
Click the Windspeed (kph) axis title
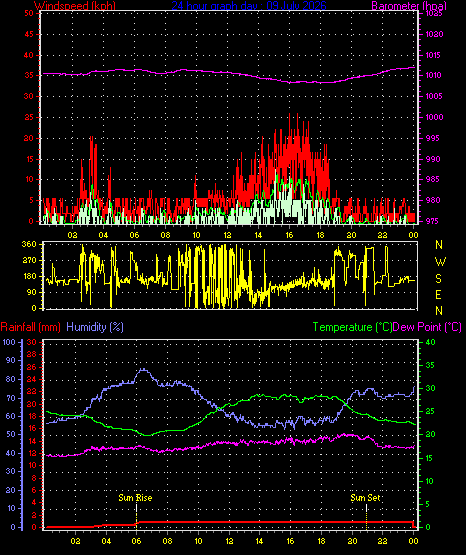tap(75, 6)
